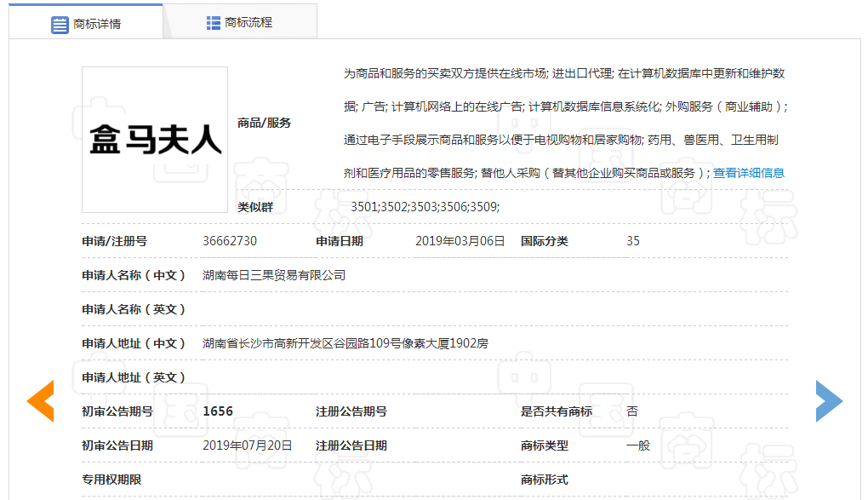Click the 盒马夫人 trademark image
The width and height of the screenshot is (868, 500).
153,139
